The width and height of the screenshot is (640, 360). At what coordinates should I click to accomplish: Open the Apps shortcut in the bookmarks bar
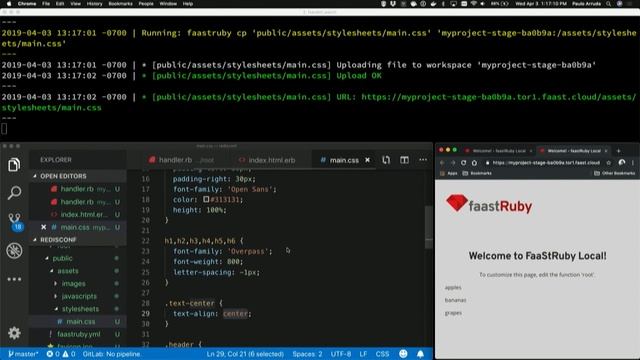tap(449, 173)
